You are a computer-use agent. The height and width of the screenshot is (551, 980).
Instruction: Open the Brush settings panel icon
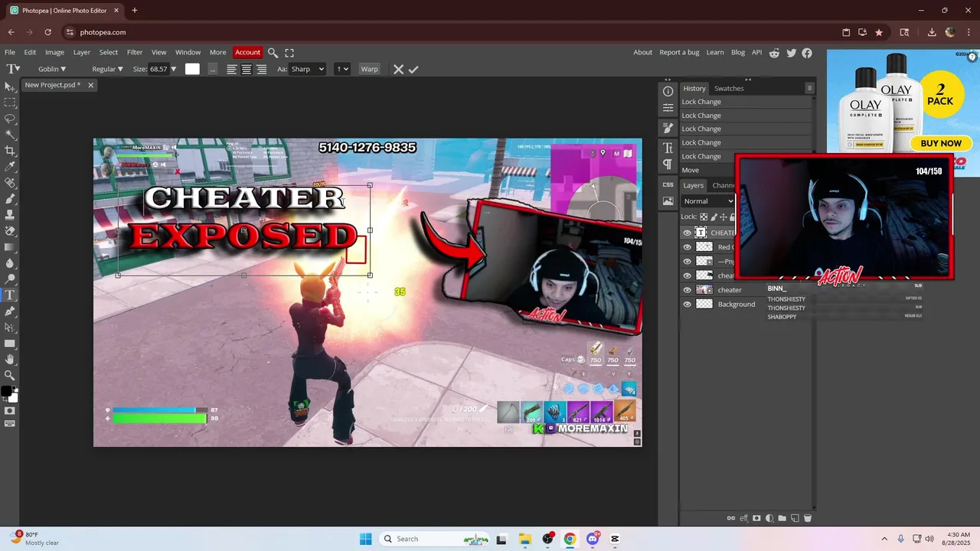(668, 128)
